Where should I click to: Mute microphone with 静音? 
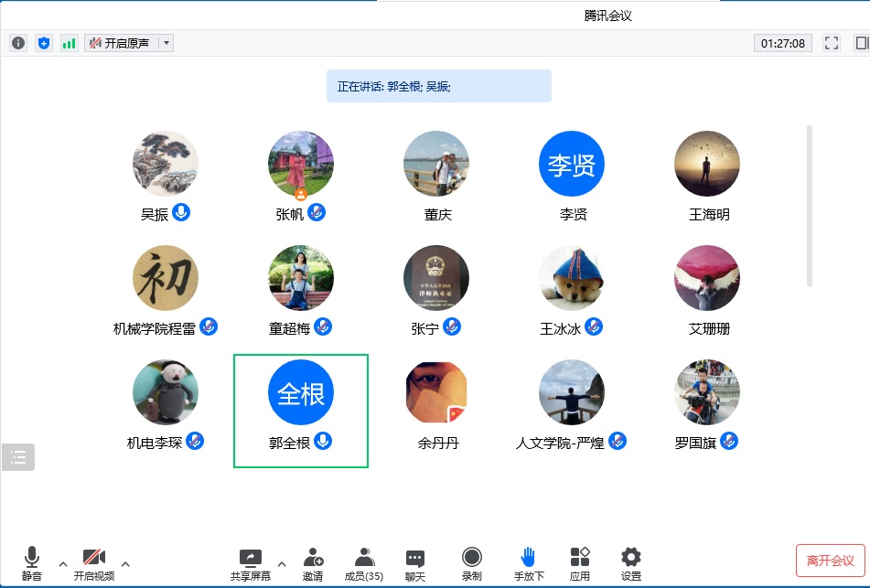(x=32, y=562)
